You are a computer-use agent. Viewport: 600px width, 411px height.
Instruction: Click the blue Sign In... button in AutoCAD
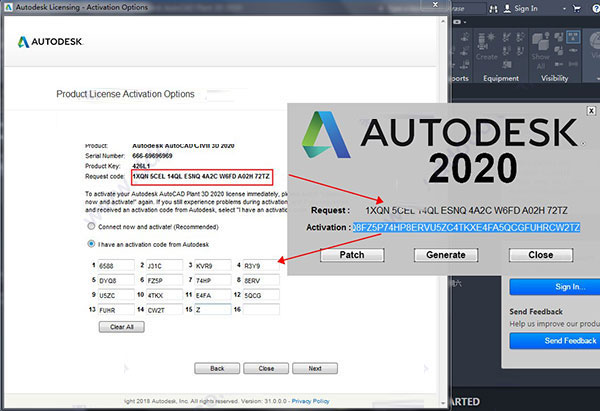click(555, 287)
